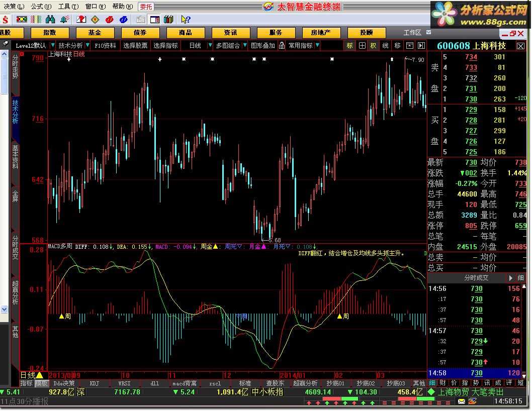
Task: Open the alarm bell alert tool
Action: 64,19
